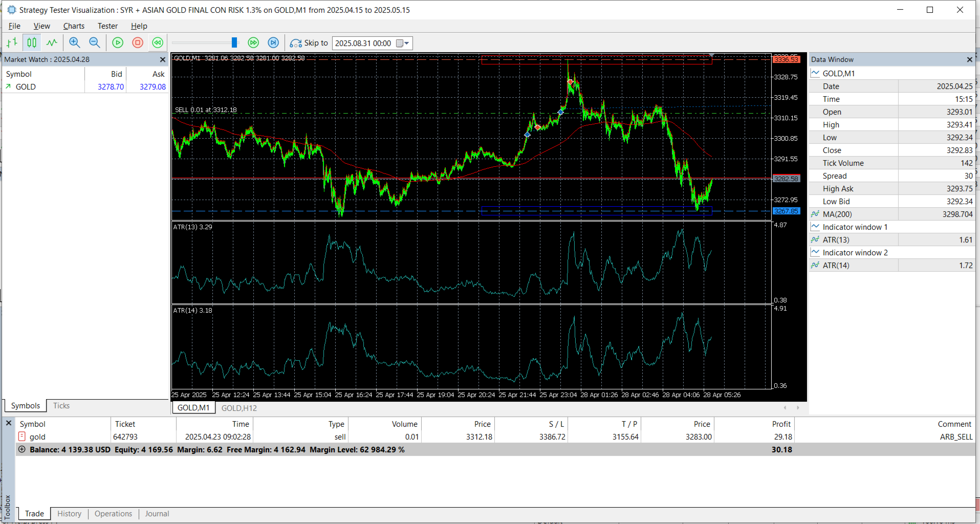Click the Skip to button
This screenshot has height=524, width=980.
pos(309,43)
